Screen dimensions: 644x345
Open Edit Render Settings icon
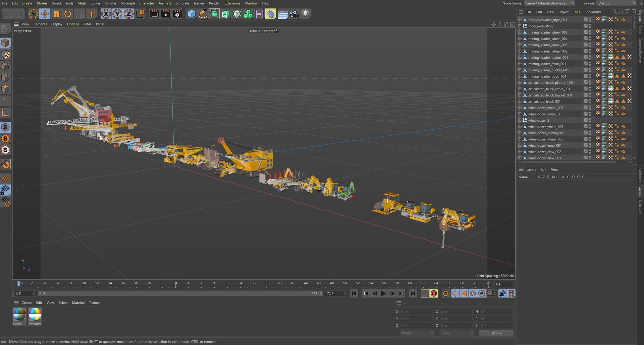(x=177, y=14)
